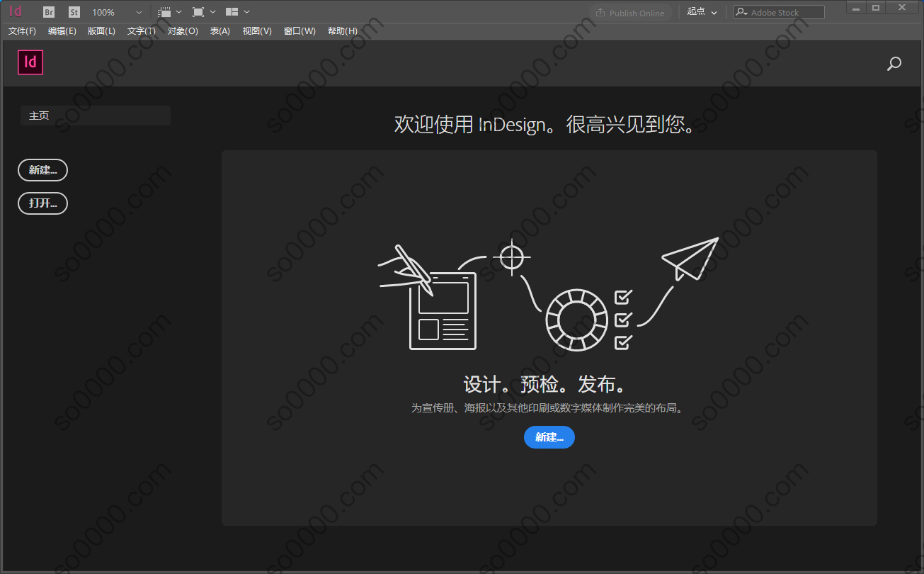This screenshot has width=924, height=574.
Task: Click the 设计。预检。发布。 heading
Action: coord(545,384)
